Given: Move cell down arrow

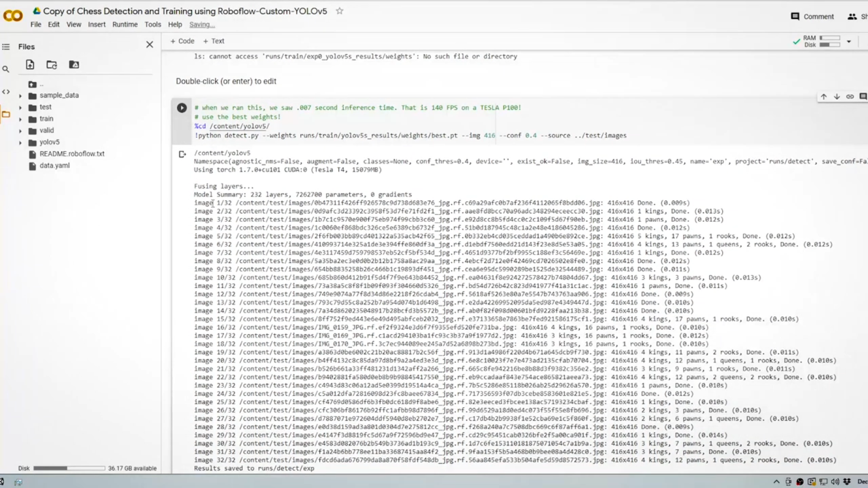Looking at the screenshot, I should [837, 96].
